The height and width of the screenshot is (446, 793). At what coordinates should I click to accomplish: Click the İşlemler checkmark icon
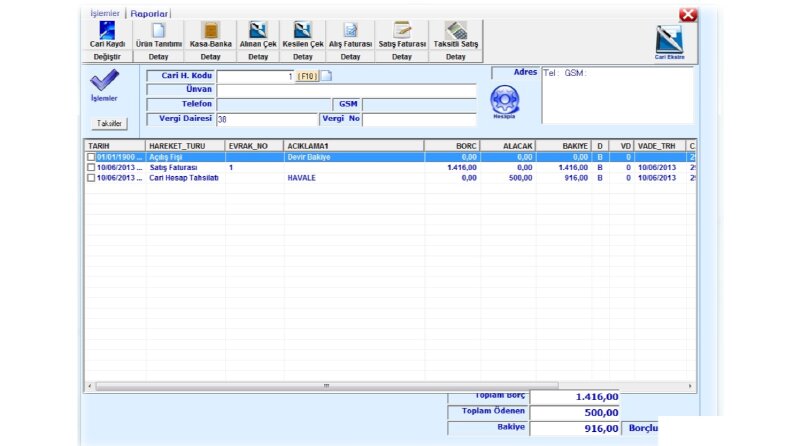click(x=104, y=80)
